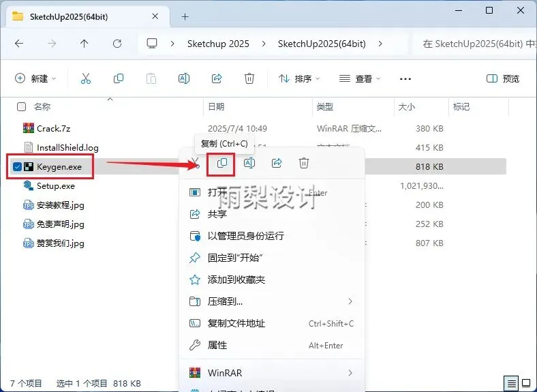
Task: Click the InstallShield.log document icon
Action: pyautogui.click(x=29, y=148)
